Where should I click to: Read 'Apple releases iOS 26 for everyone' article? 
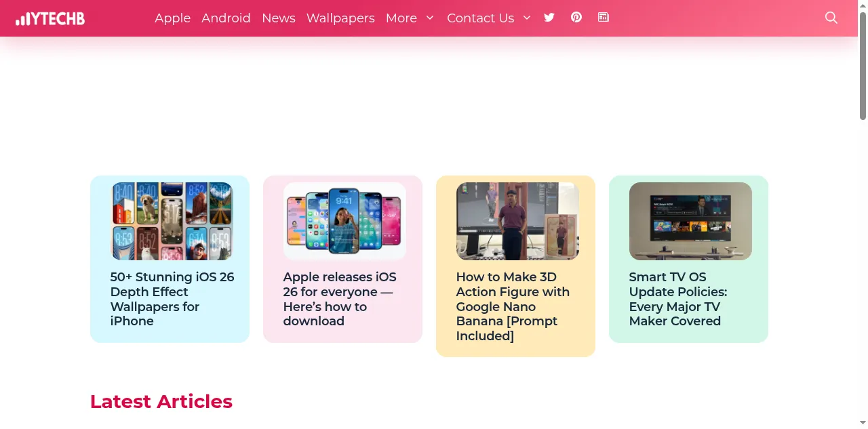340,299
